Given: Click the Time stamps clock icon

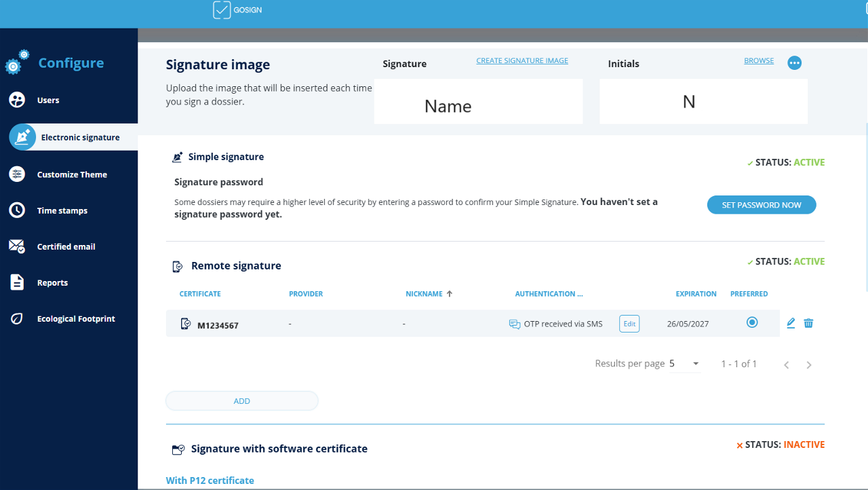Looking at the screenshot, I should [17, 210].
